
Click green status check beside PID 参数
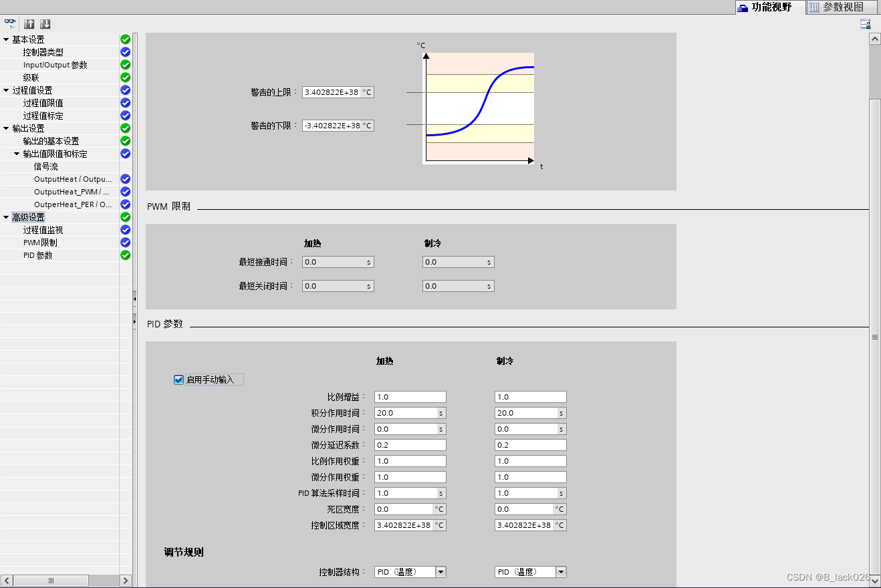(x=125, y=255)
